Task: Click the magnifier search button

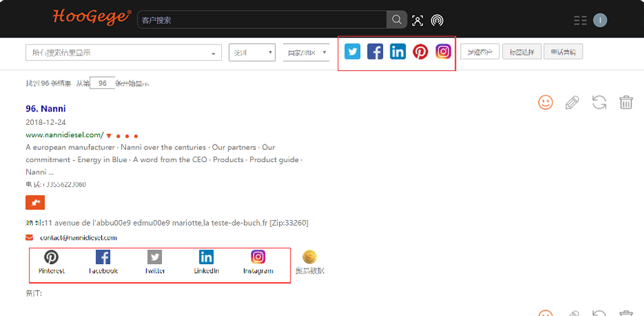Action: (x=397, y=20)
